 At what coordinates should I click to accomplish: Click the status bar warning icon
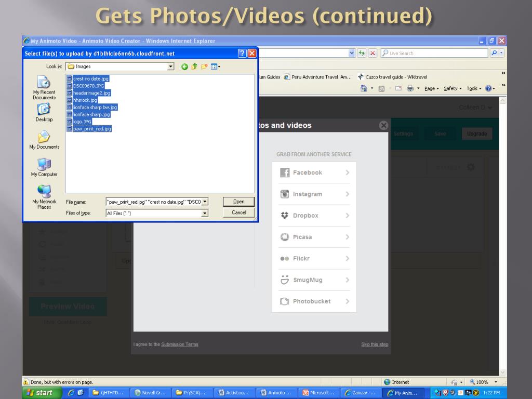coord(26,382)
